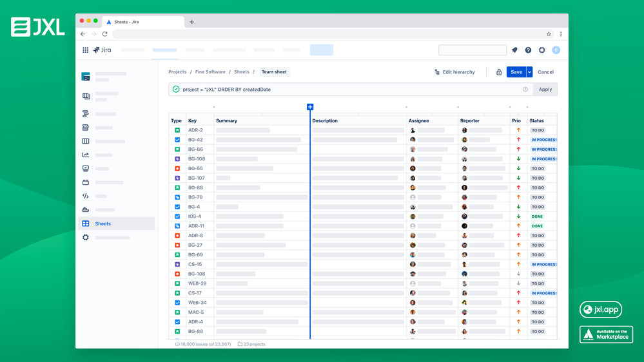Sort by the Type column header
Viewport: 644px width, 362px height.
(176, 120)
